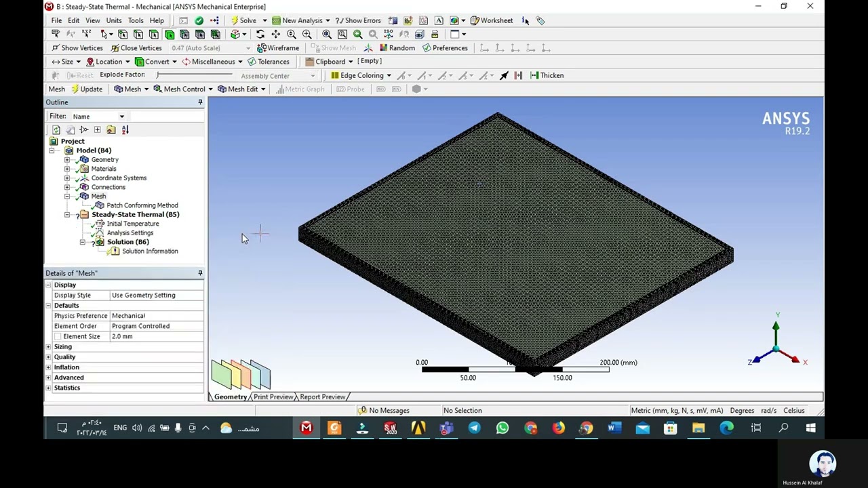Open the Help menu

tap(157, 20)
